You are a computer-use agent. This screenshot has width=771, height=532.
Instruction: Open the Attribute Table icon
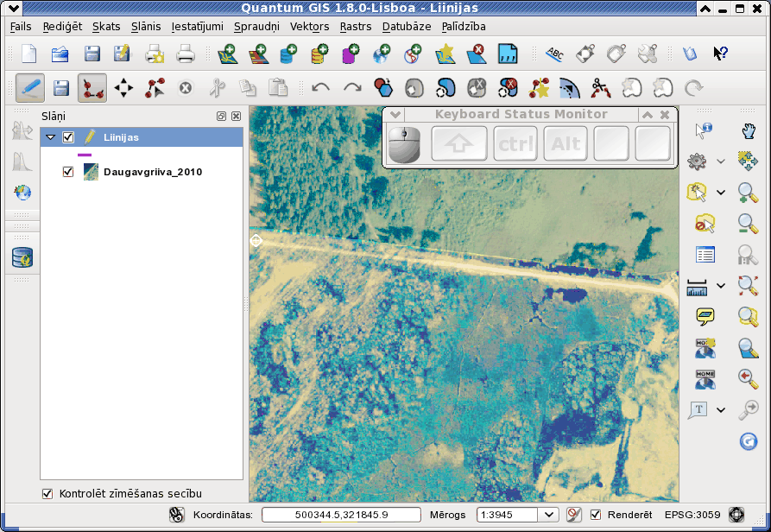click(705, 255)
